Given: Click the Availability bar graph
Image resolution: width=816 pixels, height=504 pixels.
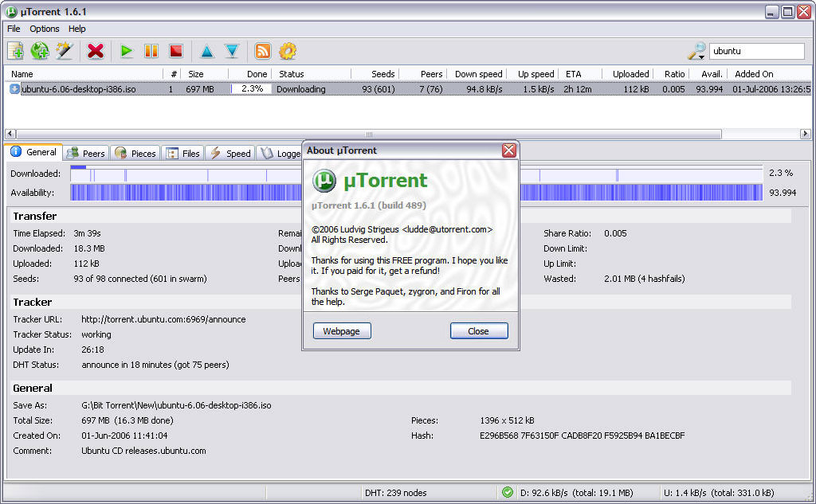Looking at the screenshot, I should [416, 193].
